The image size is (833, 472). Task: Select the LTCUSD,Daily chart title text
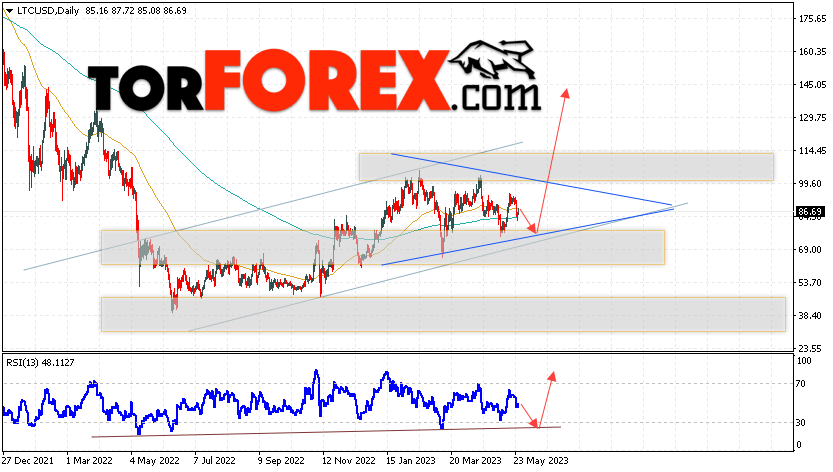48,11
